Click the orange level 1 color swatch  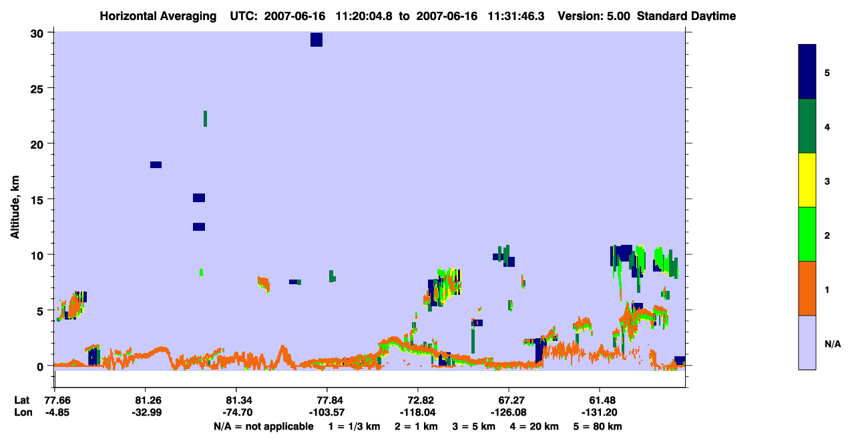[807, 288]
